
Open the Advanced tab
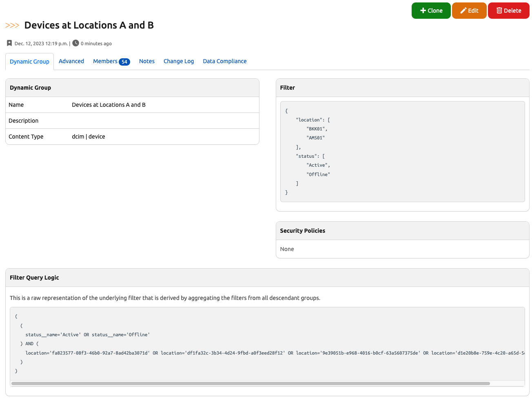coord(71,61)
